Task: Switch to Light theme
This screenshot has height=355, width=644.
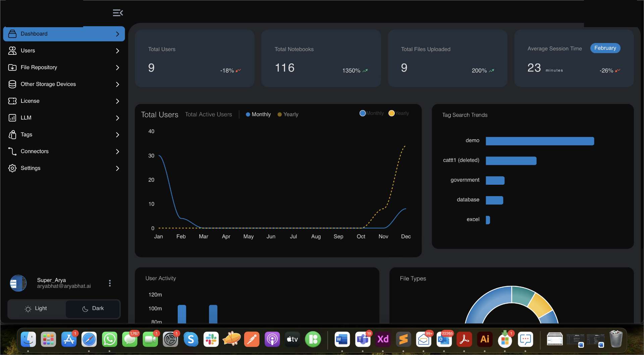Action: pyautogui.click(x=37, y=309)
